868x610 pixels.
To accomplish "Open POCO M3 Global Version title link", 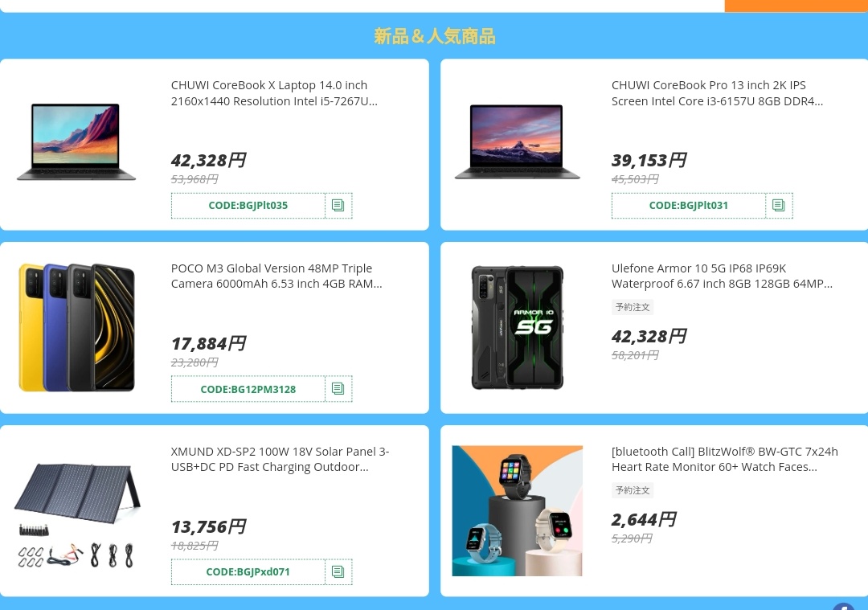I will coord(276,276).
